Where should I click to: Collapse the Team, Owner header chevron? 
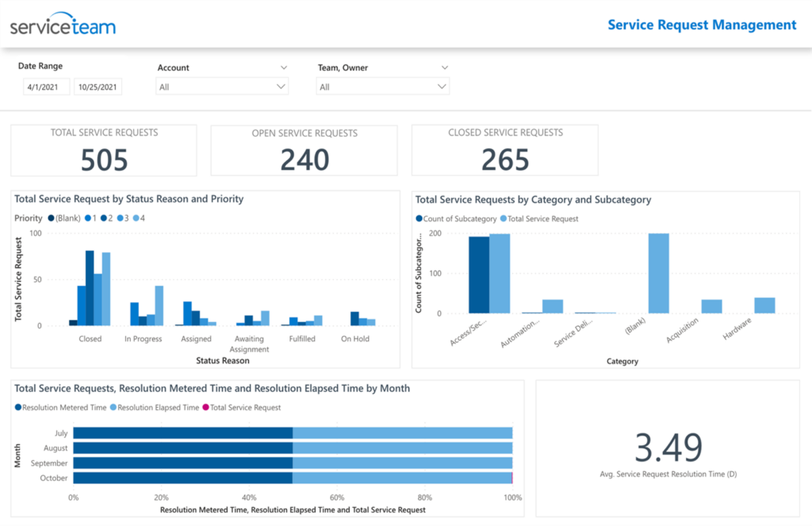444,67
